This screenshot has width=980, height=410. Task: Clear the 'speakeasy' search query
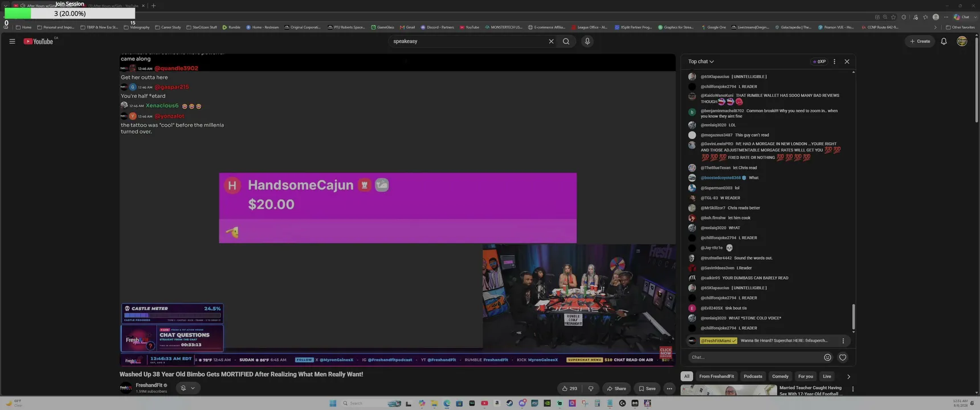(551, 41)
